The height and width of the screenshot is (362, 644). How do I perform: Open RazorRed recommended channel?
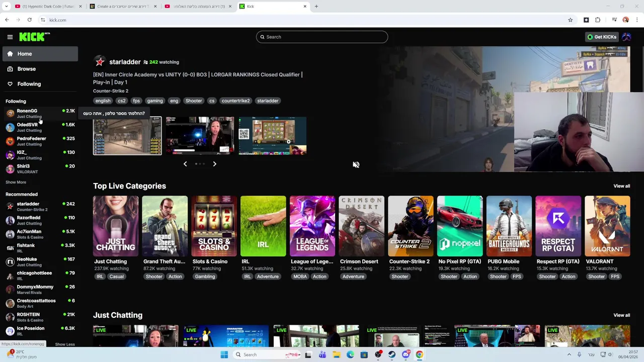pyautogui.click(x=40, y=220)
